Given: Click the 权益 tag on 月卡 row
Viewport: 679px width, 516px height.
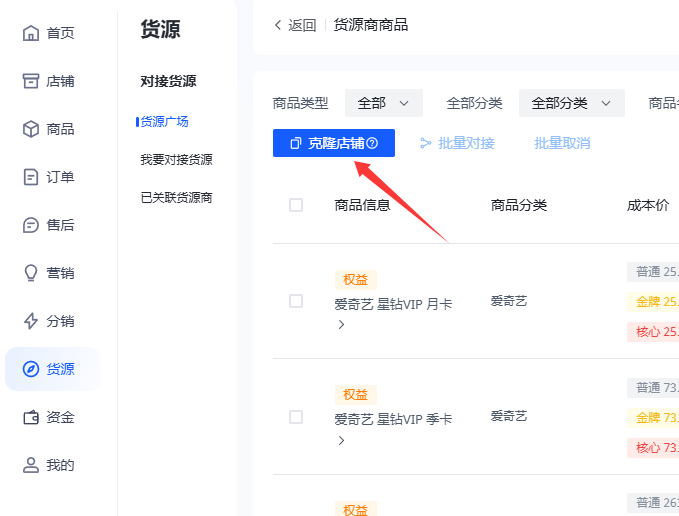Looking at the screenshot, I should pyautogui.click(x=356, y=280).
